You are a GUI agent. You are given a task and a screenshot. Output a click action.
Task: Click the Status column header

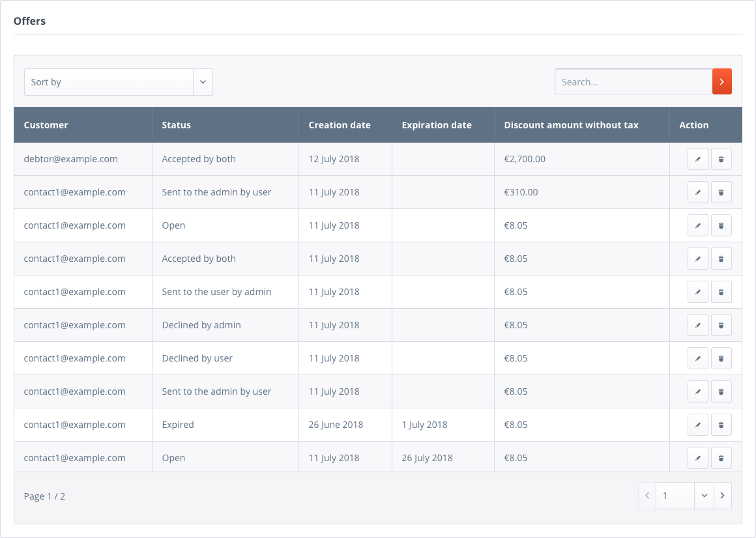click(176, 125)
